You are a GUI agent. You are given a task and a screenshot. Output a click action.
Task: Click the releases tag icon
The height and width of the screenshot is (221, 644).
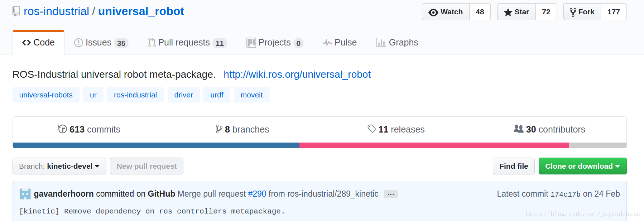[372, 129]
